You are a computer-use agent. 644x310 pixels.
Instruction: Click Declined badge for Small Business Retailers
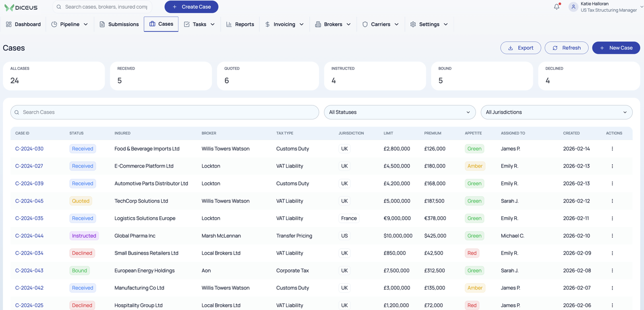click(x=82, y=253)
